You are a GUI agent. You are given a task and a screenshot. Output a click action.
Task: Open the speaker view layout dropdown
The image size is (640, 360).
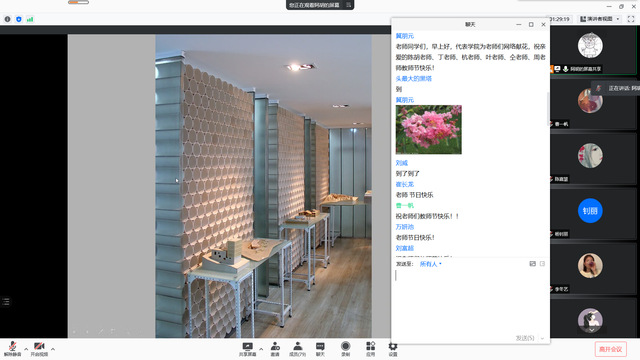pyautogui.click(x=600, y=19)
